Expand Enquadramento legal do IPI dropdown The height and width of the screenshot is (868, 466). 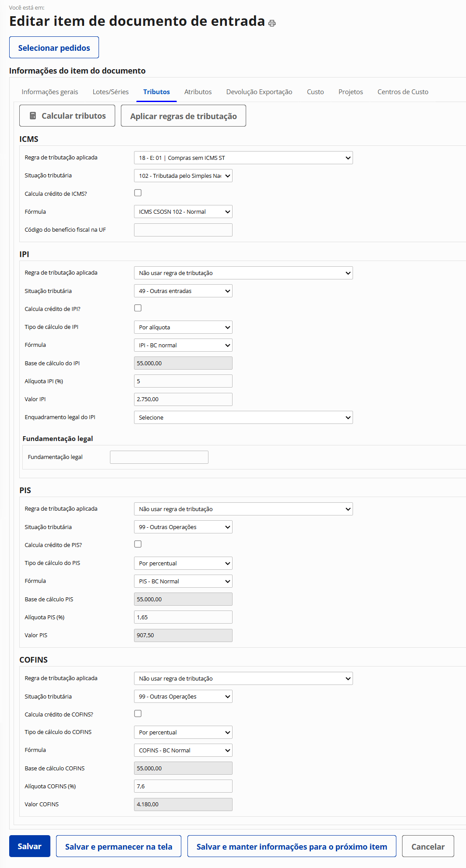(x=243, y=417)
